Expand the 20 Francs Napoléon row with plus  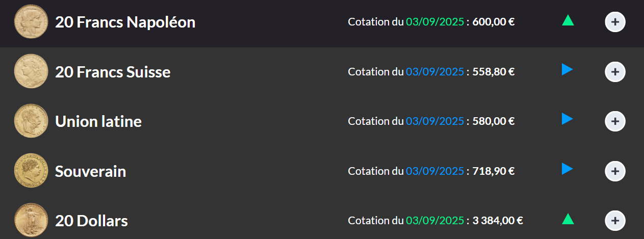coord(615,22)
